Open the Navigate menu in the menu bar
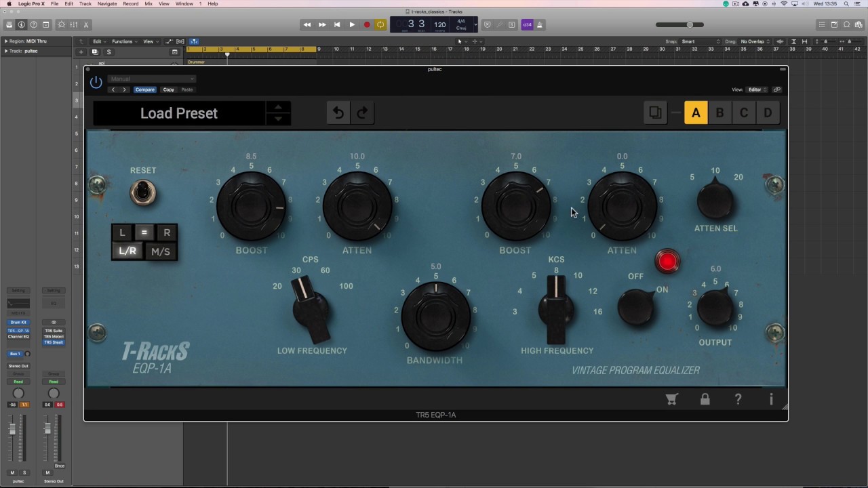 [x=107, y=3]
